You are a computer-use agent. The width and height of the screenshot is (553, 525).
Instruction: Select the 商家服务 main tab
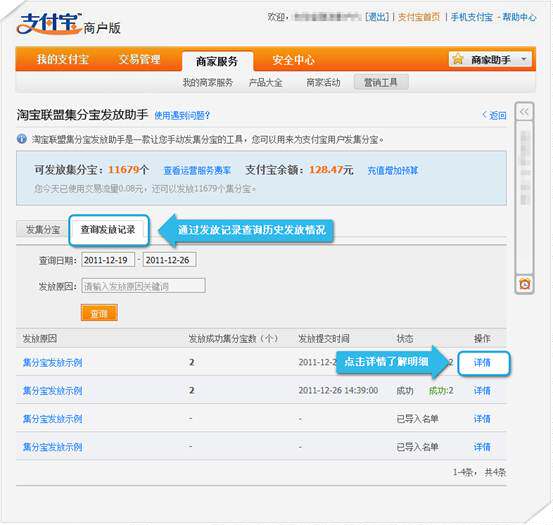(217, 61)
